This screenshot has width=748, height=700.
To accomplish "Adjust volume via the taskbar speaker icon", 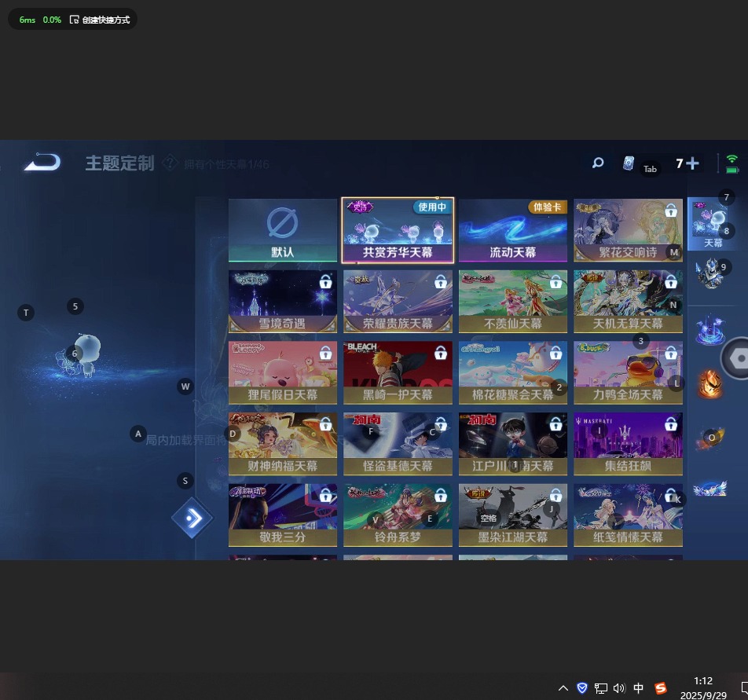I will pyautogui.click(x=619, y=688).
